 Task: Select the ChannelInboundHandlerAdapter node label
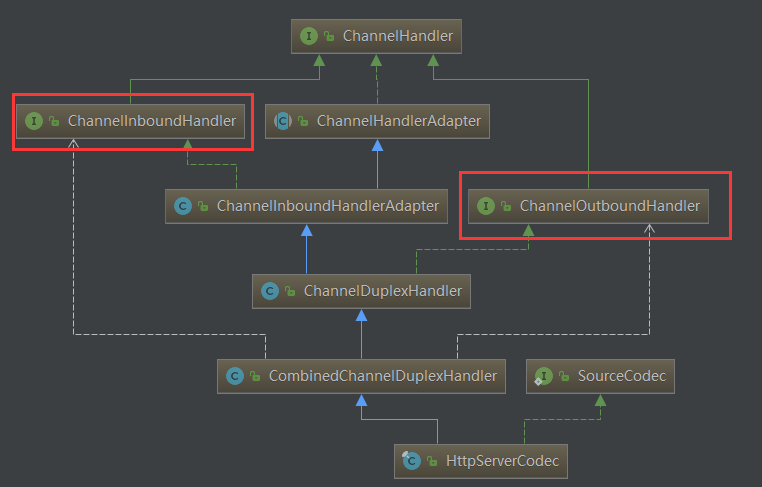[x=328, y=206]
